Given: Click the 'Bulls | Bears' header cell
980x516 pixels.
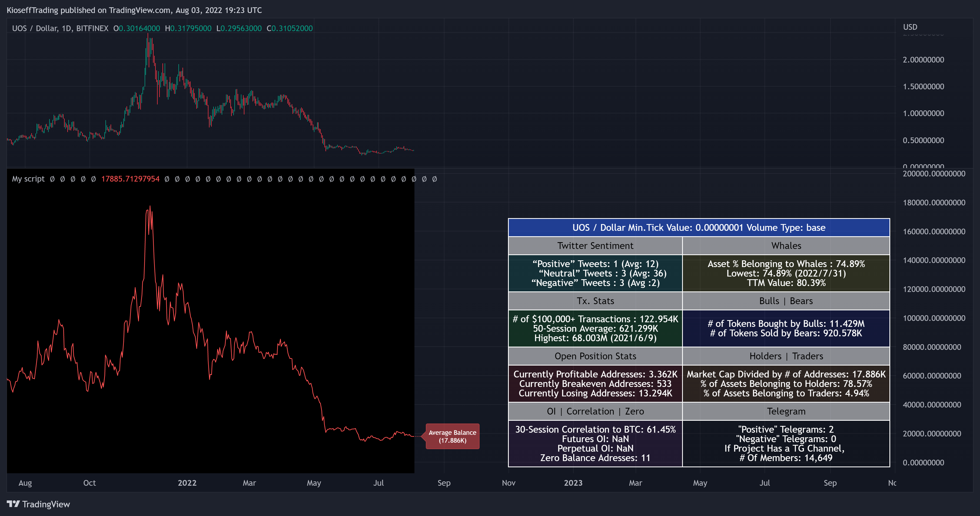Looking at the screenshot, I should (x=786, y=301).
